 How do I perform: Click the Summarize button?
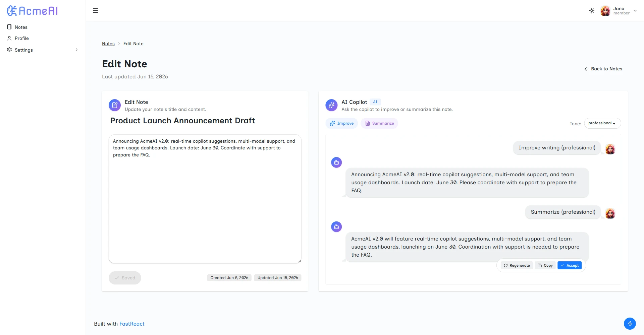pos(379,123)
